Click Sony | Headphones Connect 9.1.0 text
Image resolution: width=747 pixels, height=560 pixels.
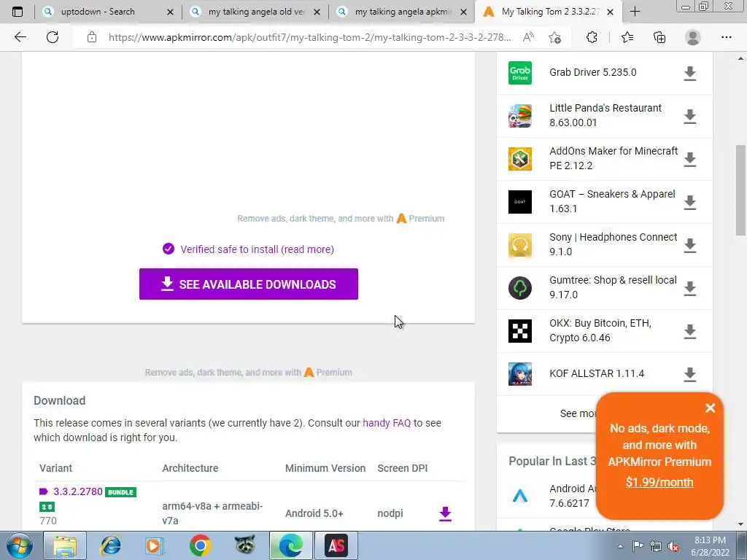[613, 244]
